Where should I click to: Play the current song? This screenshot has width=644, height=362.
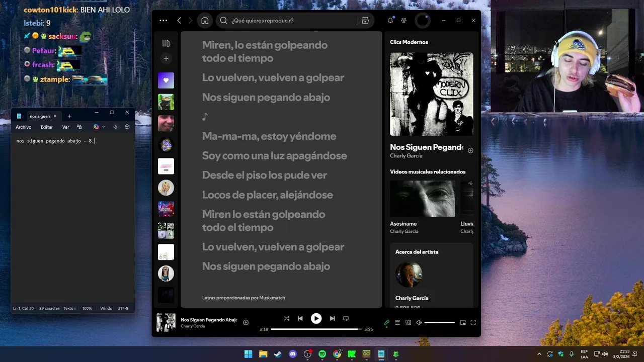click(x=316, y=318)
